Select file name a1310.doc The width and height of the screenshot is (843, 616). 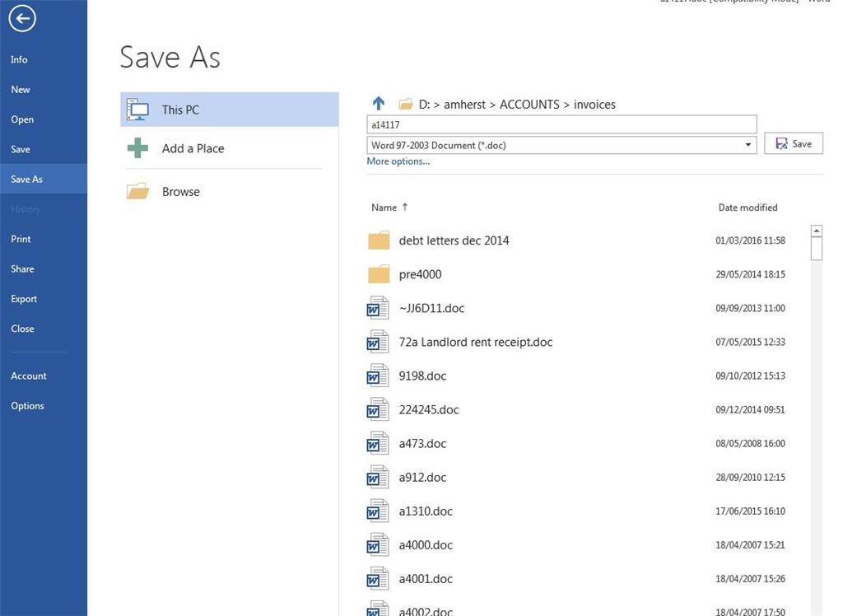coord(426,511)
